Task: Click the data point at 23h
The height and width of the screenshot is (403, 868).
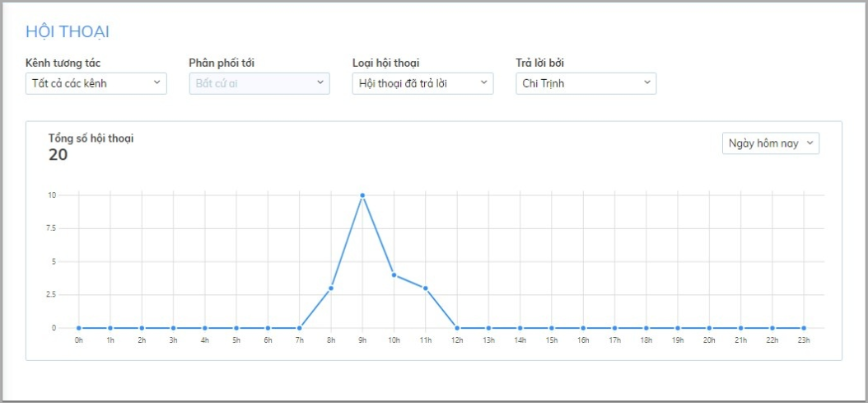Action: pos(804,328)
